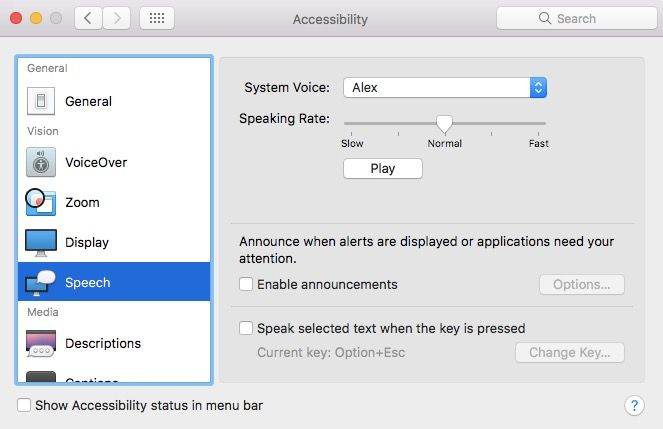This screenshot has width=663, height=429.
Task: Toggle Speak selected text when key pressed
Action: pyautogui.click(x=246, y=328)
